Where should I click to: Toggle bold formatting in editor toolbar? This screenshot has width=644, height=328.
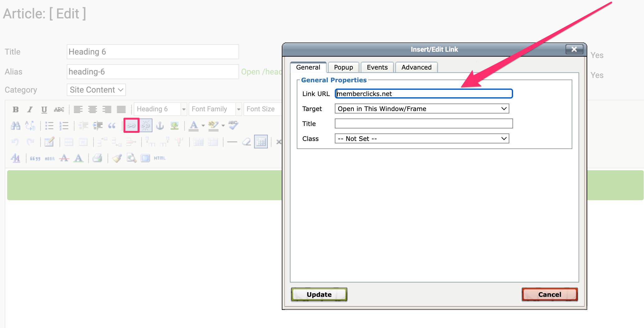pyautogui.click(x=16, y=109)
